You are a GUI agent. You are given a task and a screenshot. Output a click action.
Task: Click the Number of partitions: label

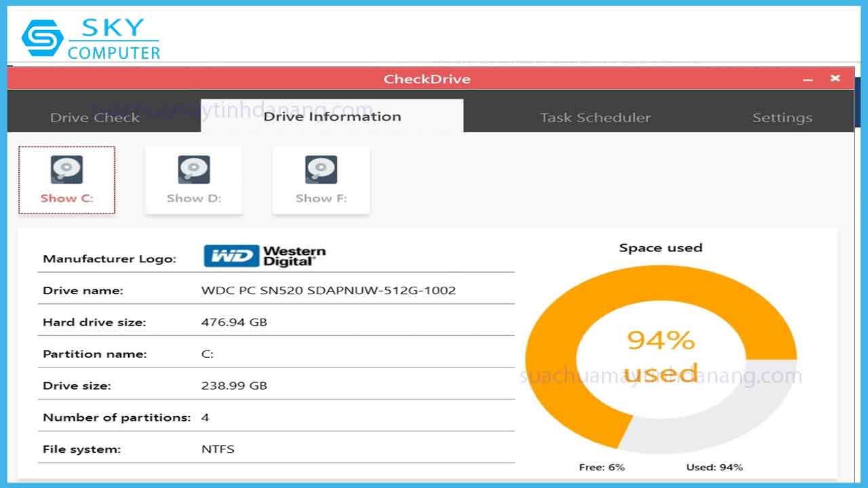tap(117, 418)
